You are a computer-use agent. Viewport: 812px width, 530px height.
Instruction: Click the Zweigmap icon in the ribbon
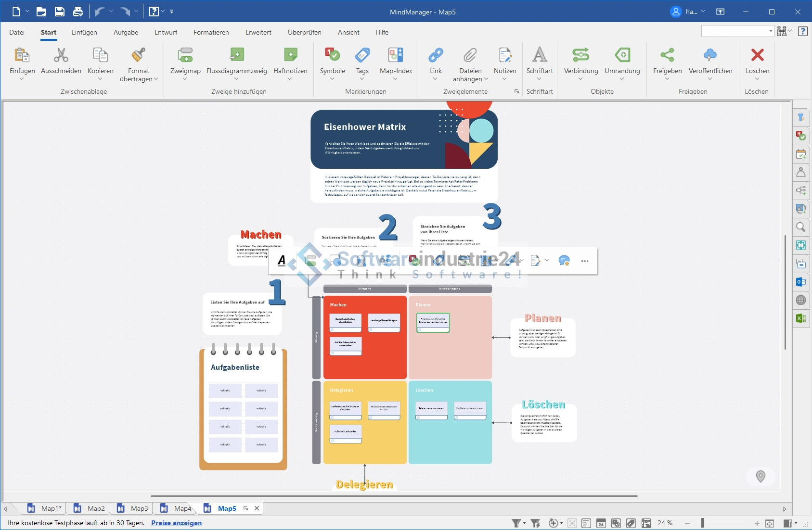coord(185,55)
